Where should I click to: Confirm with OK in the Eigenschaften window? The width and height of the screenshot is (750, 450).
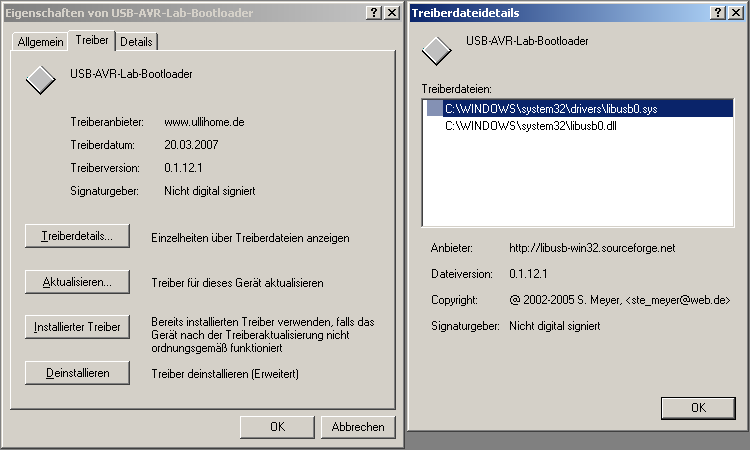point(277,427)
